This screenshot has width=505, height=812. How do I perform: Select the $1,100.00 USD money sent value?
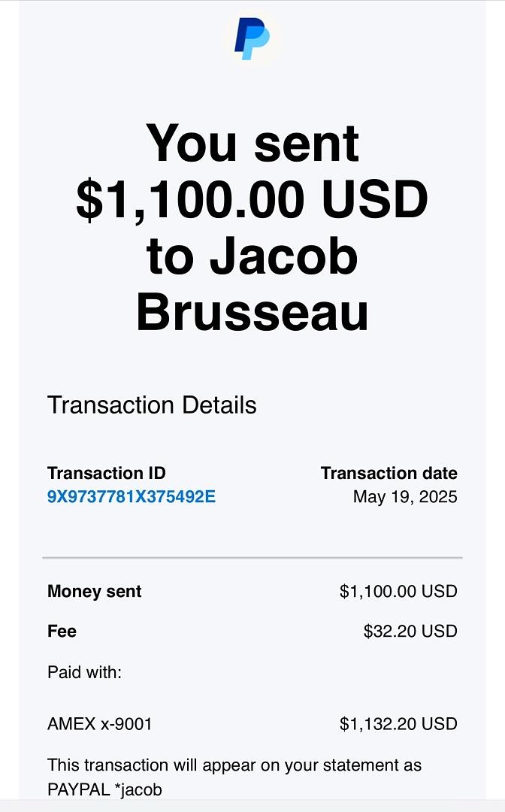pos(398,592)
